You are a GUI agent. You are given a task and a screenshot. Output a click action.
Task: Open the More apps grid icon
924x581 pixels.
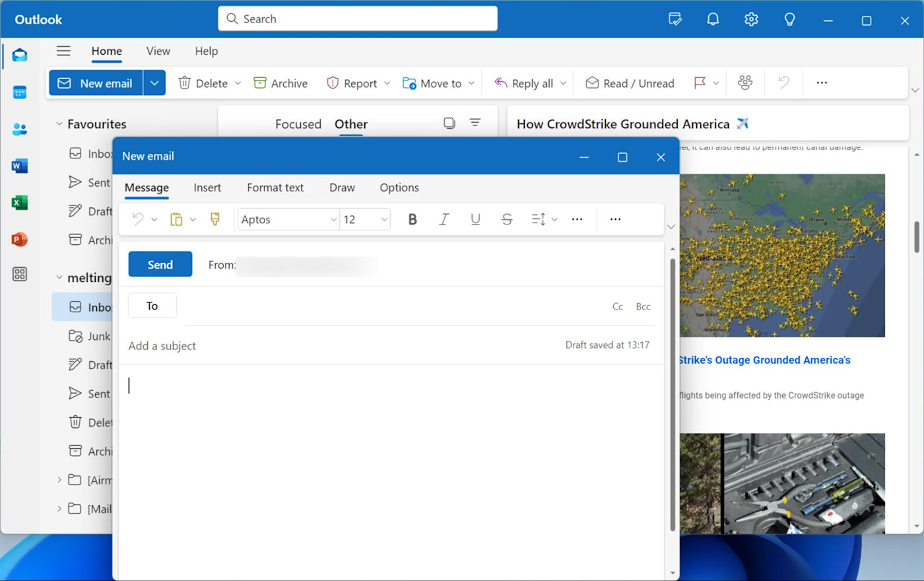click(x=20, y=274)
